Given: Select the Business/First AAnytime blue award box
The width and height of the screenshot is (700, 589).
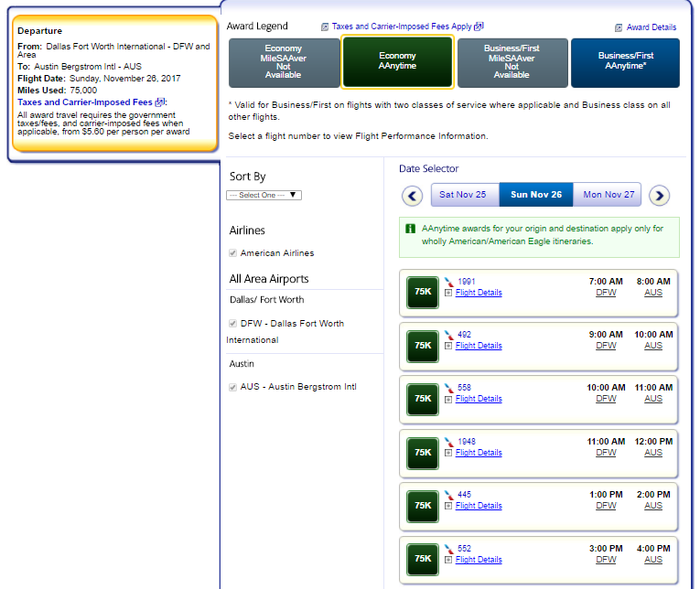Looking at the screenshot, I should click(x=624, y=62).
